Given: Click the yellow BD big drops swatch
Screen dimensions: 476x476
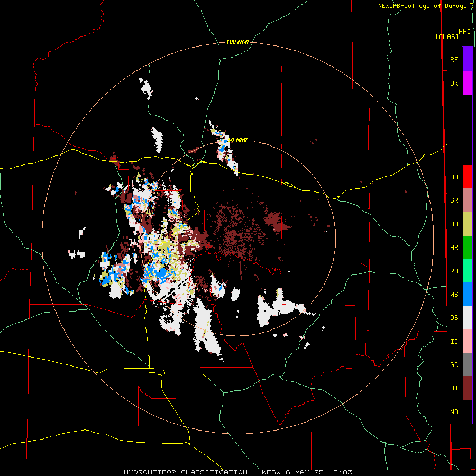Looking at the screenshot, I should tap(467, 224).
